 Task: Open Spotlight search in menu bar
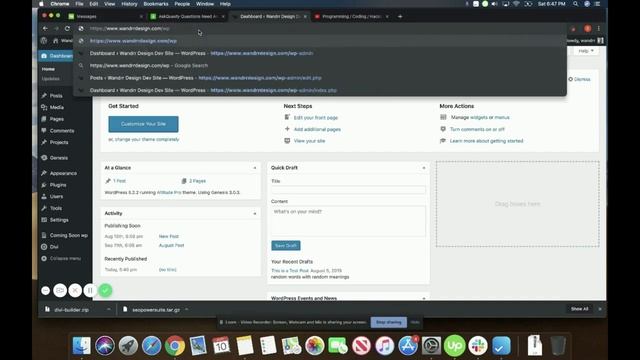coord(576,4)
